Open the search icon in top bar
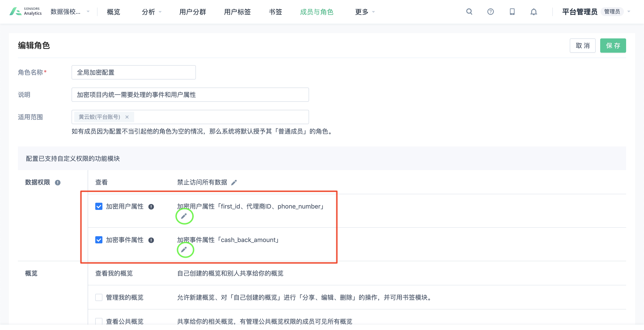This screenshot has width=644, height=330. tap(469, 12)
